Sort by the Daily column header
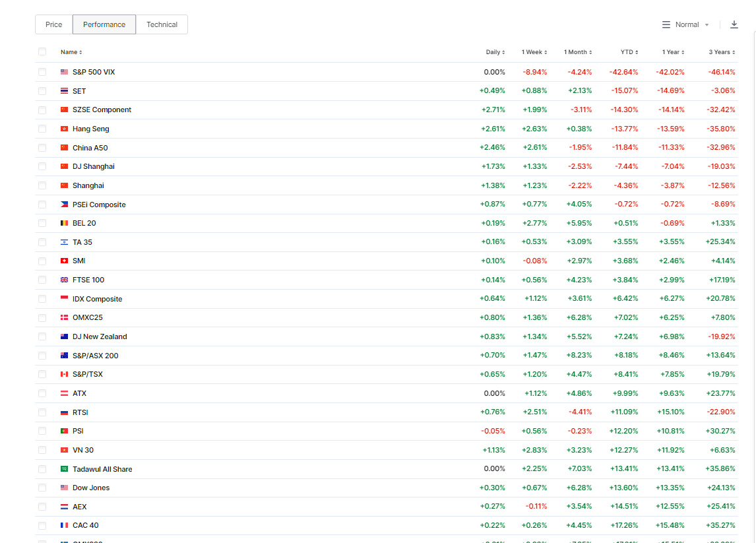Image resolution: width=756 pixels, height=543 pixels. click(495, 52)
